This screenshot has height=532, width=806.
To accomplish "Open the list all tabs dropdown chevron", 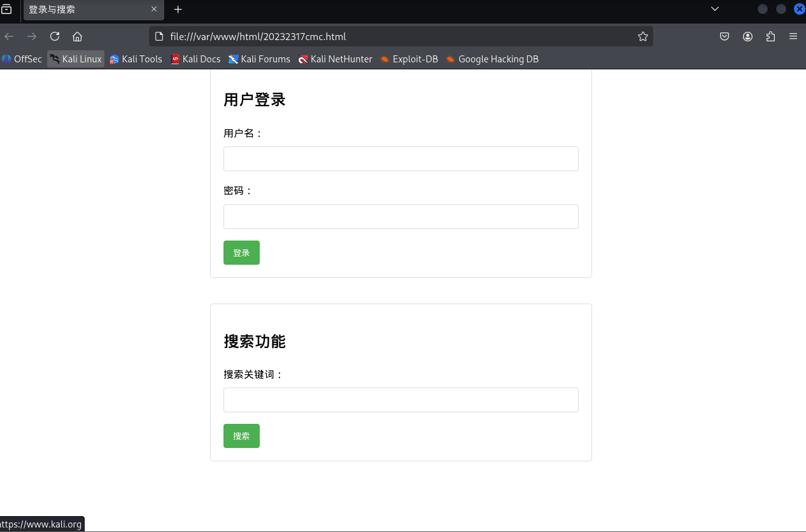I will click(714, 10).
